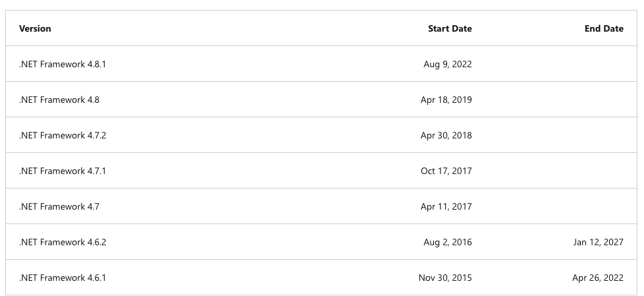Click the Apr 26, 2022 end date
This screenshot has height=296, width=644.
pyautogui.click(x=597, y=278)
